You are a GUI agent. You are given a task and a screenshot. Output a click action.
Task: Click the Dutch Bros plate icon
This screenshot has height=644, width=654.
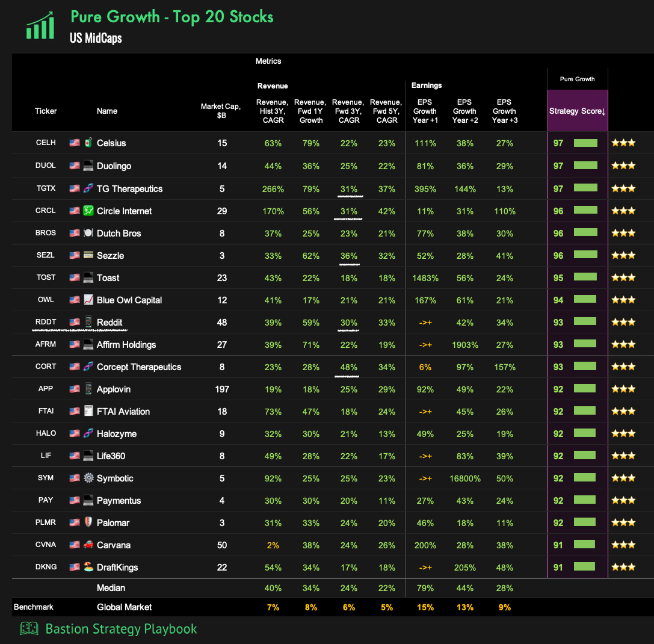pos(88,232)
